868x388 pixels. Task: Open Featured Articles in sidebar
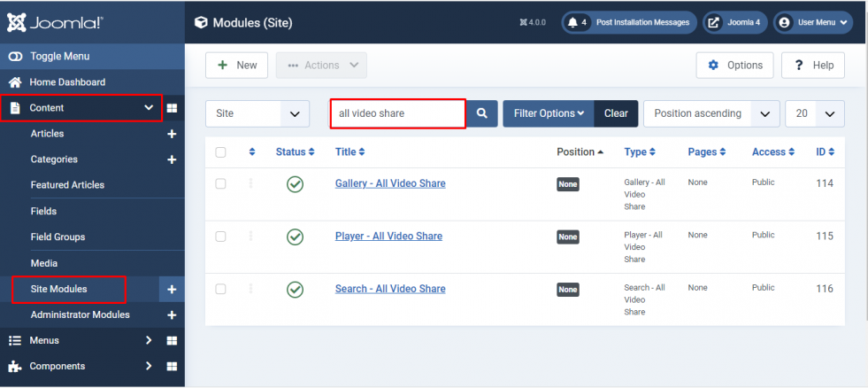67,184
